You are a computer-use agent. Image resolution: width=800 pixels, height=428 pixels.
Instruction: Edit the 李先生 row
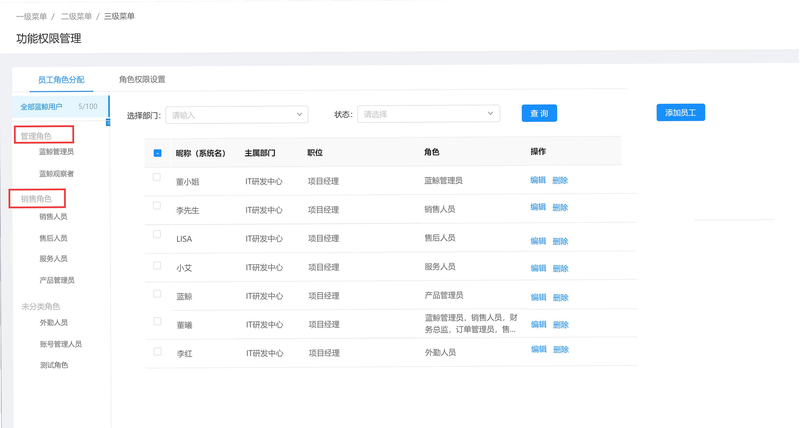tap(538, 207)
